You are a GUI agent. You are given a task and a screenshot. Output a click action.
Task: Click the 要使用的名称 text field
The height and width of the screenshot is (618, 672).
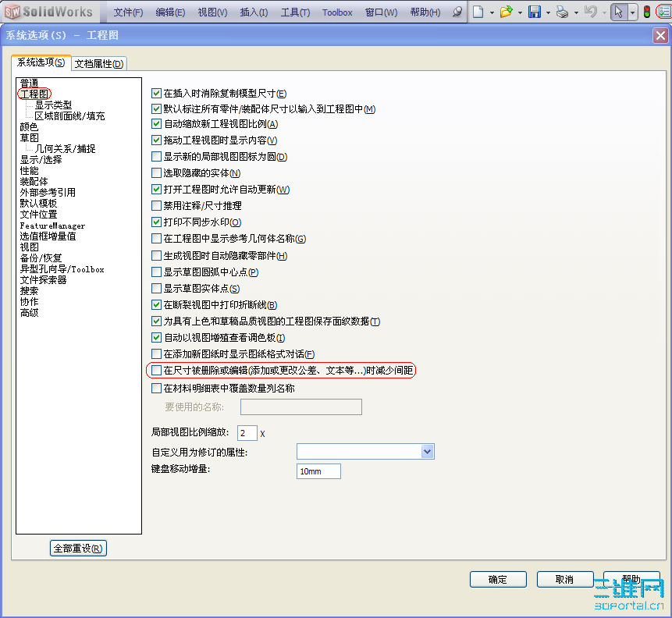coord(300,407)
